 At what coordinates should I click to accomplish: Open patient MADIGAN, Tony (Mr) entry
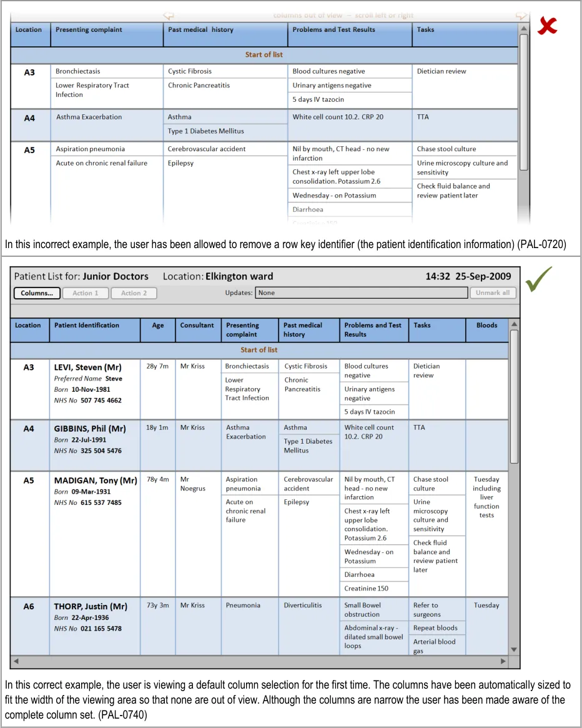(x=95, y=481)
